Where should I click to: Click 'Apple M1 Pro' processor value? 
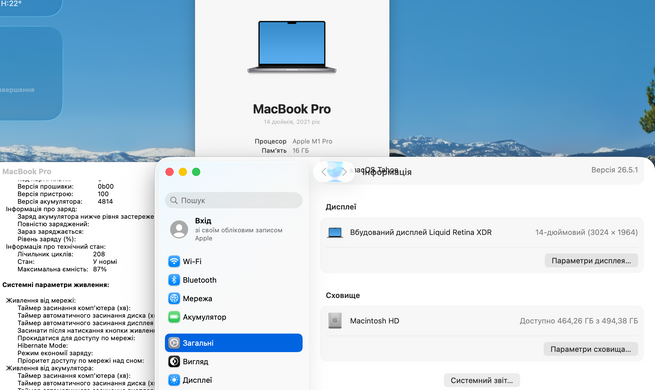312,141
